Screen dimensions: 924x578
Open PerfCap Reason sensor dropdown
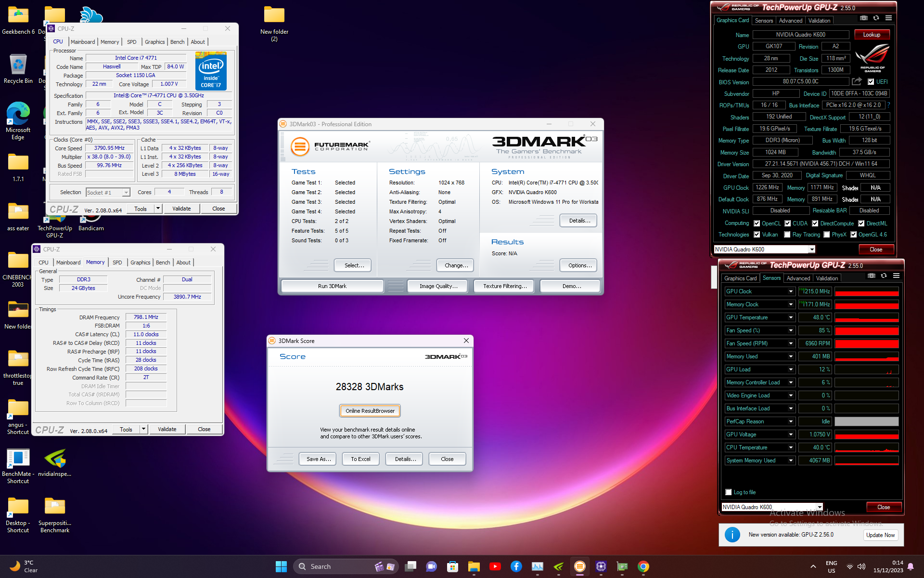[x=791, y=421]
